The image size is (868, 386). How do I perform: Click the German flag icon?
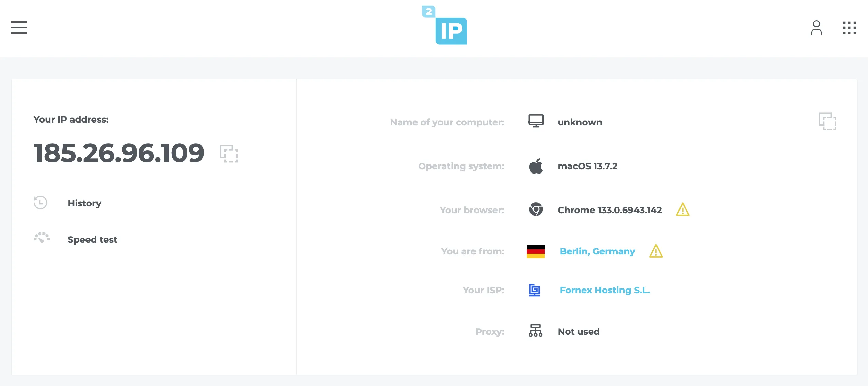tap(536, 251)
